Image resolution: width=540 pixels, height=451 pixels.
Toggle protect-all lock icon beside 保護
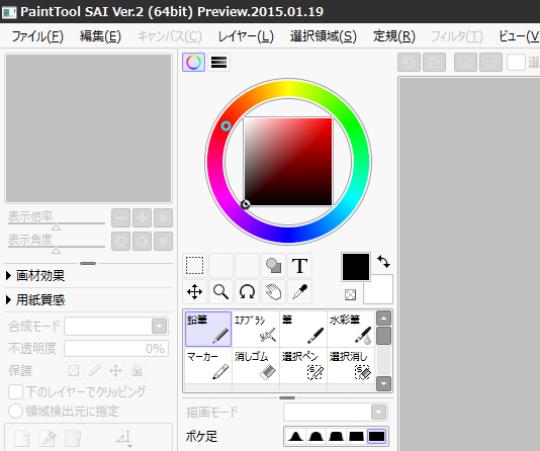(137, 370)
